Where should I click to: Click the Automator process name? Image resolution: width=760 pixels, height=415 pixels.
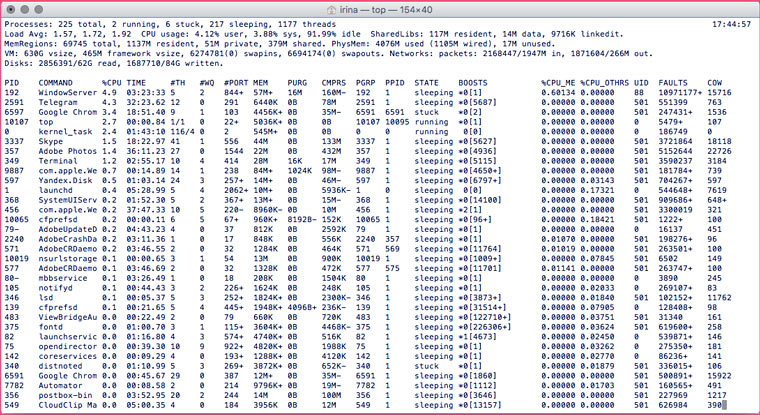[61, 385]
